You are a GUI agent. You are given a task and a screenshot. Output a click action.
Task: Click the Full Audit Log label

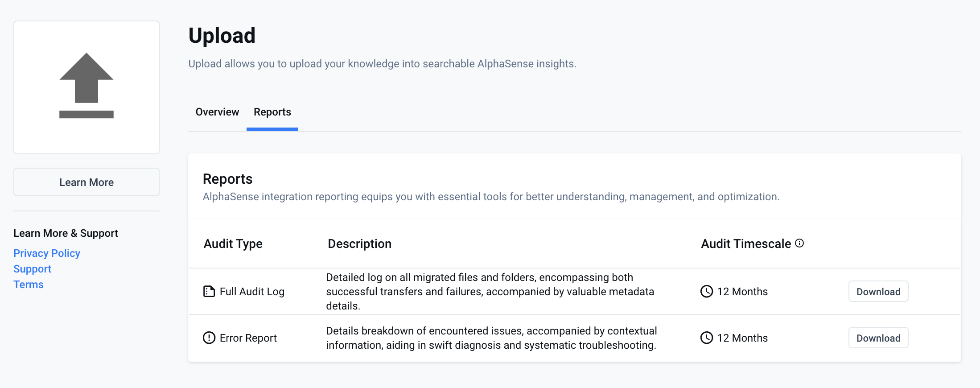(252, 291)
